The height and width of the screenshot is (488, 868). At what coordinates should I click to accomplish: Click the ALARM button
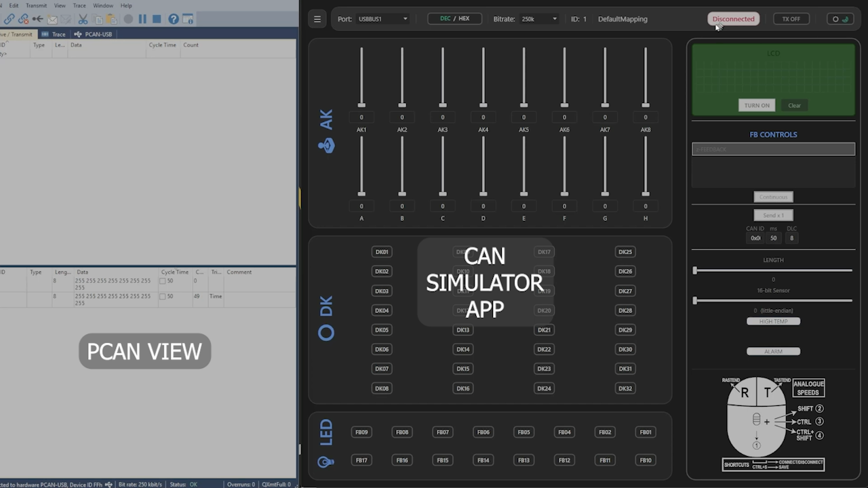773,351
